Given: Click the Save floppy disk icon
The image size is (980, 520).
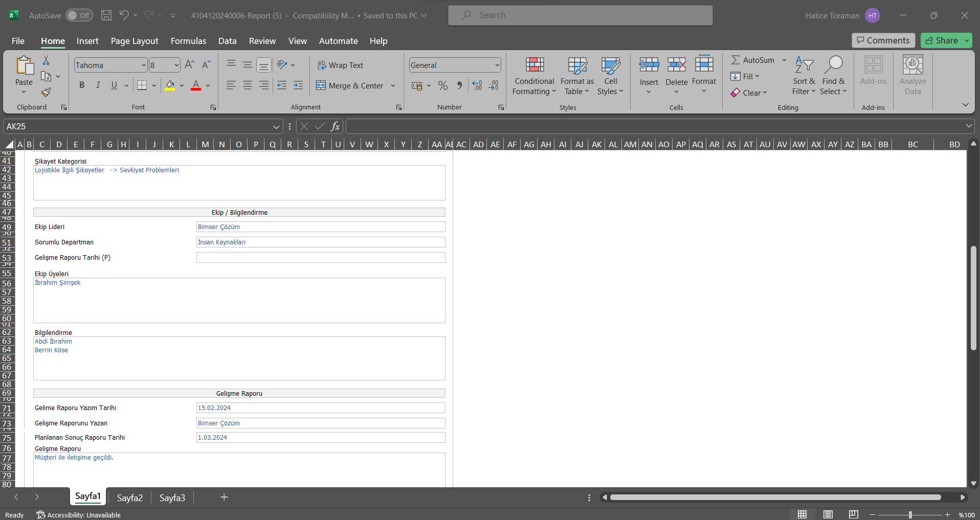Looking at the screenshot, I should [106, 15].
